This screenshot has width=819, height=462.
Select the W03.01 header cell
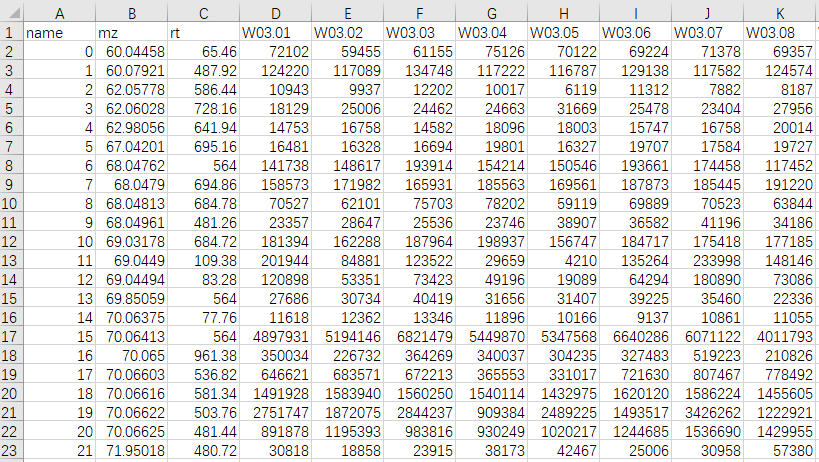[275, 32]
